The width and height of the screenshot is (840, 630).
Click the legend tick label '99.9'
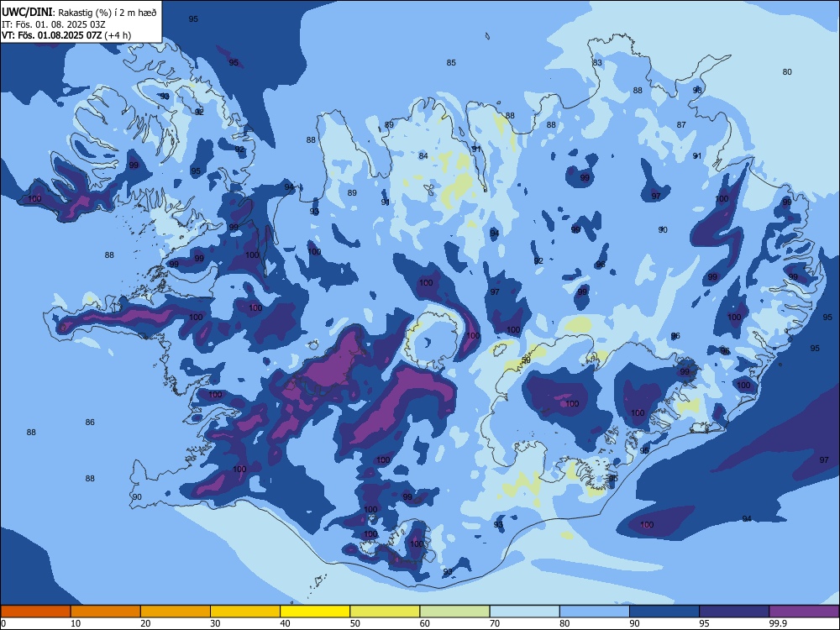pos(778,623)
